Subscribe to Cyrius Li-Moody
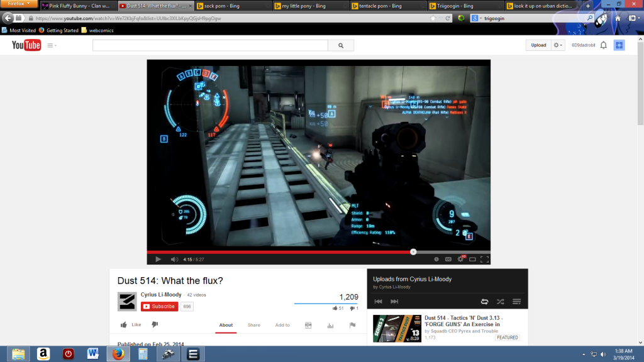This screenshot has height=362, width=644. pos(159,307)
